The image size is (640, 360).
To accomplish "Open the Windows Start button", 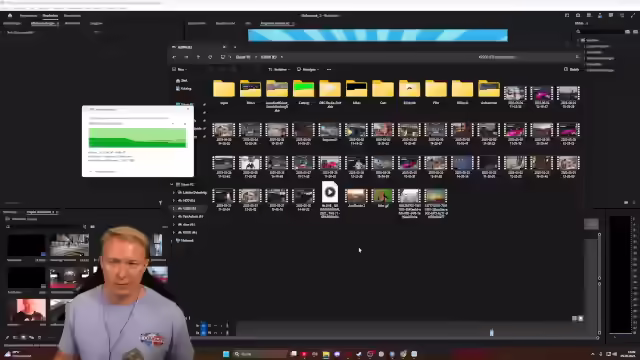I will click(x=226, y=354).
